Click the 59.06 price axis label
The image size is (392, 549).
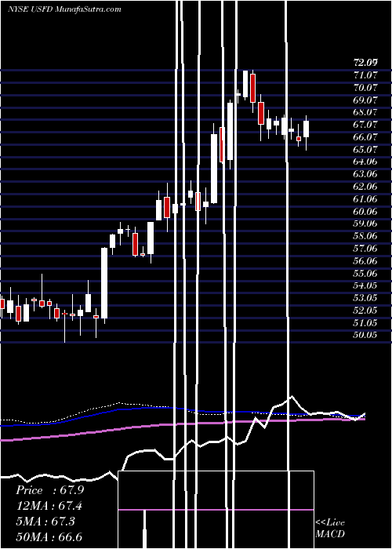click(365, 224)
